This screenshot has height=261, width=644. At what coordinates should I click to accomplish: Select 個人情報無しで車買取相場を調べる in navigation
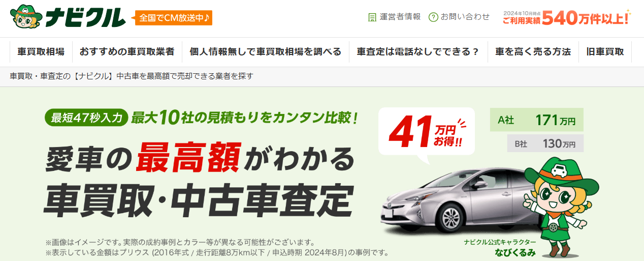(x=265, y=52)
